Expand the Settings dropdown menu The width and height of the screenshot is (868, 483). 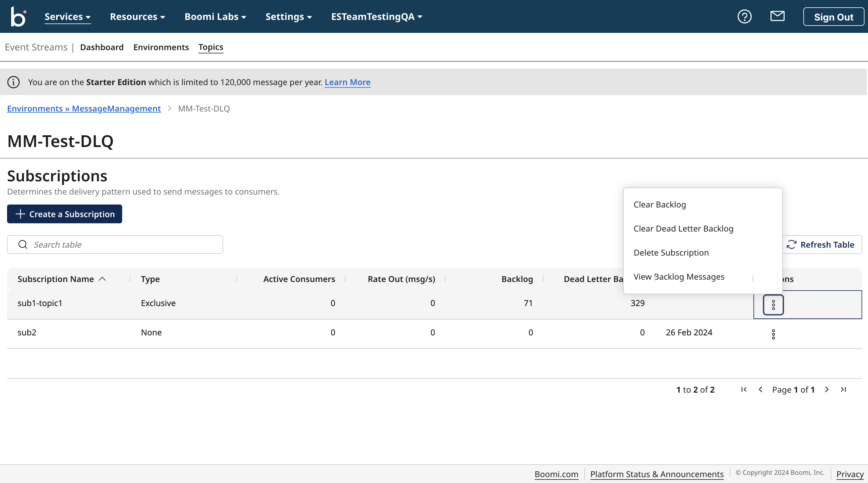[x=288, y=17]
